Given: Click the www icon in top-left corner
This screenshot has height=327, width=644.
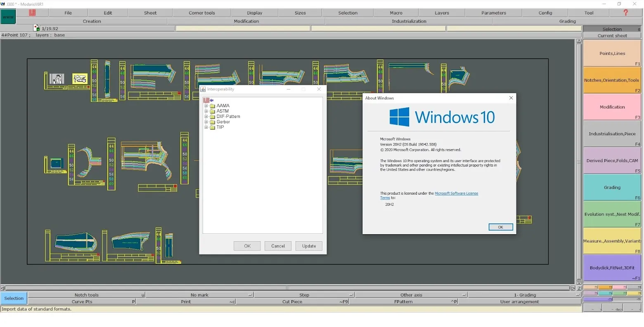Looking at the screenshot, I should [8, 17].
